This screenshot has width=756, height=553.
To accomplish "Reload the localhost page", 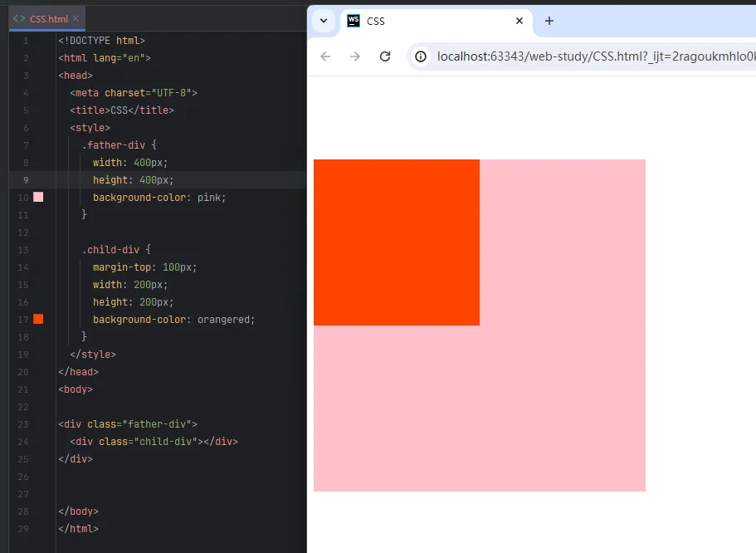I will pos(385,56).
